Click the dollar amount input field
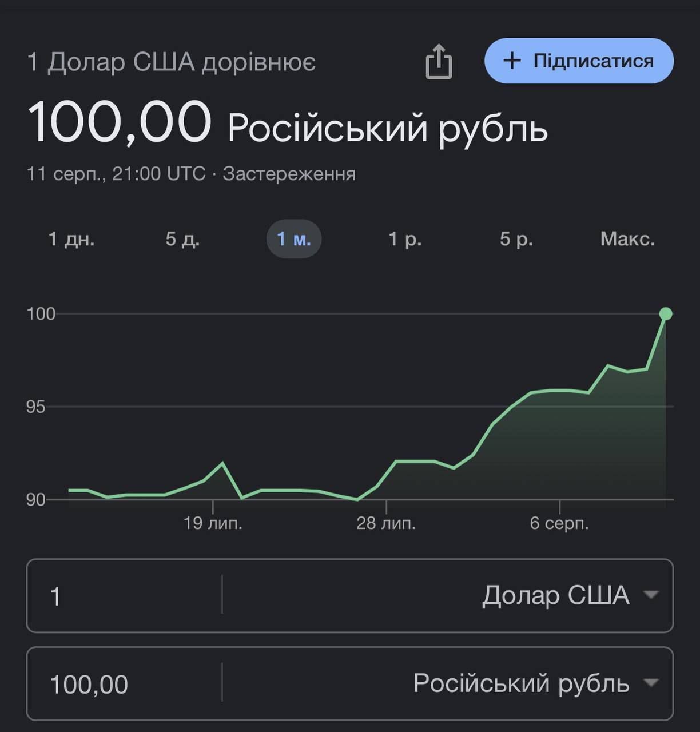The image size is (700, 732). 124,596
